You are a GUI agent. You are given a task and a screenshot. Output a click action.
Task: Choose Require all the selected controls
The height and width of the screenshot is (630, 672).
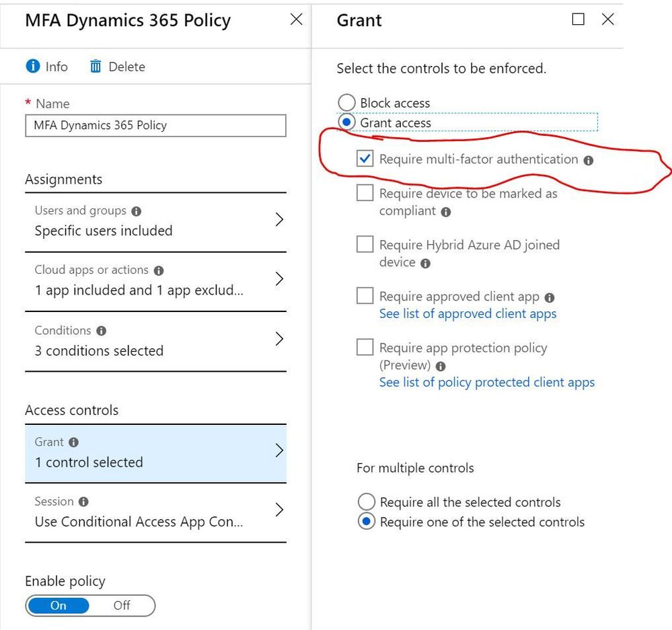367,502
